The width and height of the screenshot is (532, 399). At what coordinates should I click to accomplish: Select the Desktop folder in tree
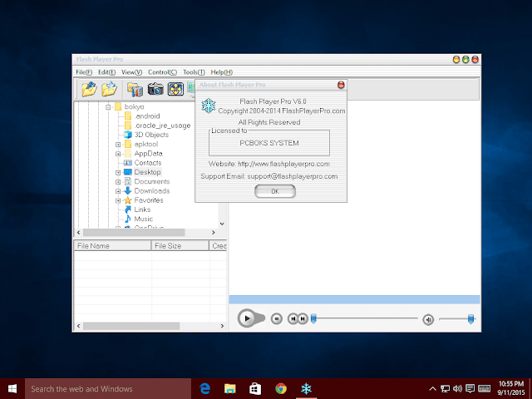click(x=147, y=172)
